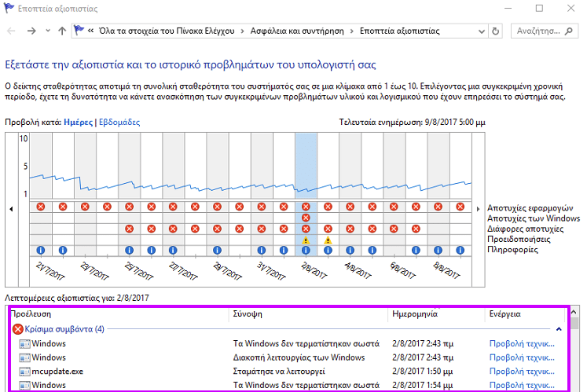Click the Windows failure icon on 2/8/2017

306,218
